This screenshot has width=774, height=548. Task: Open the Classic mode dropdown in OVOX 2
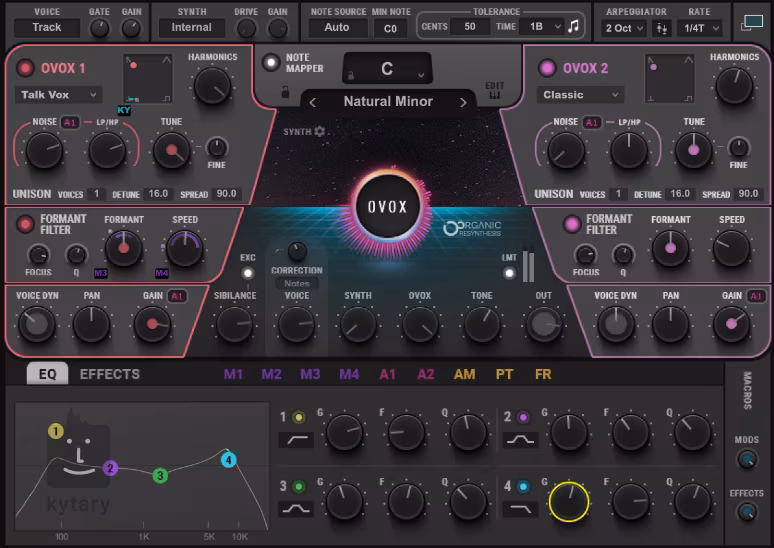580,95
